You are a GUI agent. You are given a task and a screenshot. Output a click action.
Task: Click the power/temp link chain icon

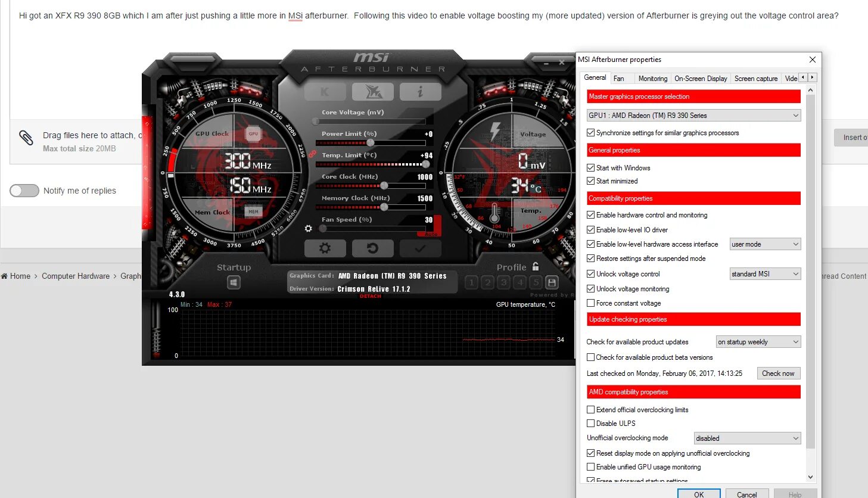point(312,154)
